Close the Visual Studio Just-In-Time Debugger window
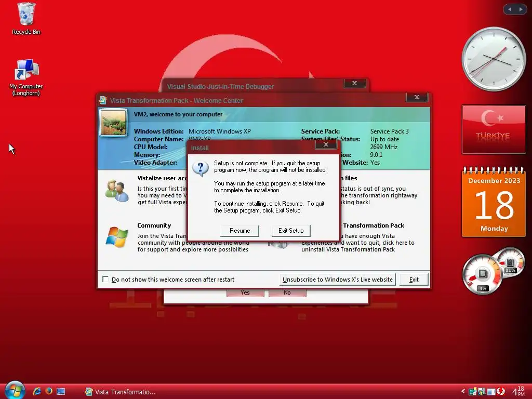 pyautogui.click(x=354, y=83)
